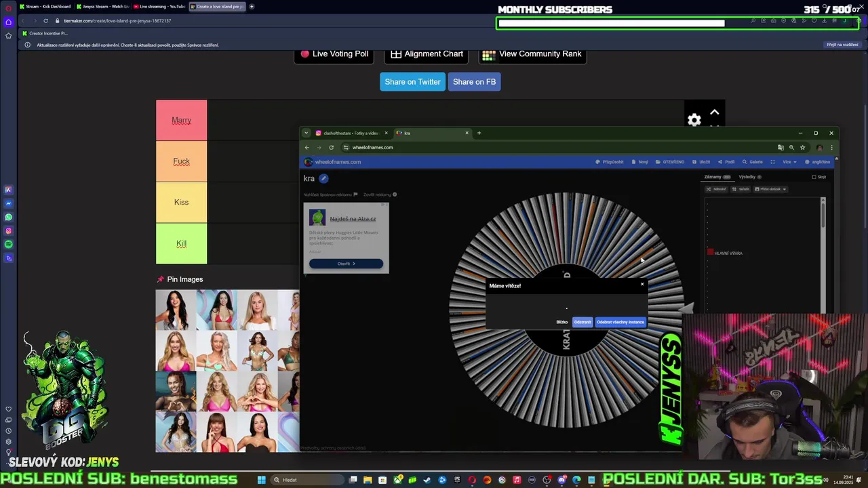Open WhatsApp in Opera sidebar
The image size is (868, 488).
(8, 217)
